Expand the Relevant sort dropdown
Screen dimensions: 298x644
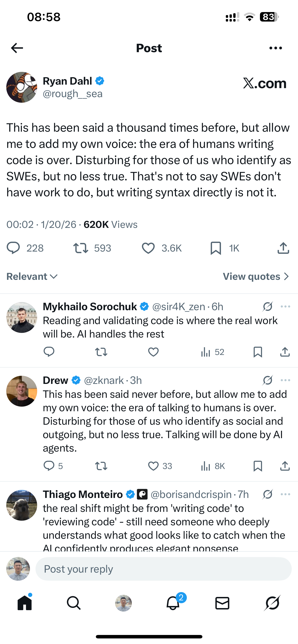[32, 277]
